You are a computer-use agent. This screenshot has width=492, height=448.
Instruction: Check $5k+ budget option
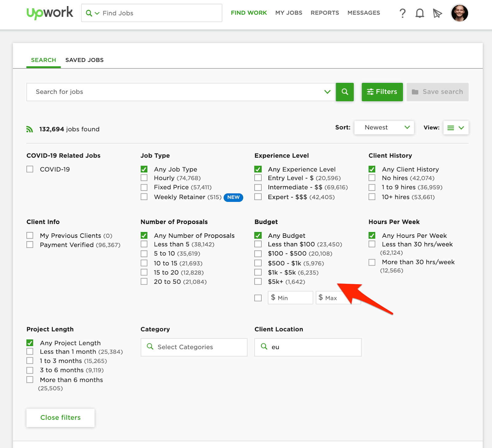pyautogui.click(x=258, y=281)
